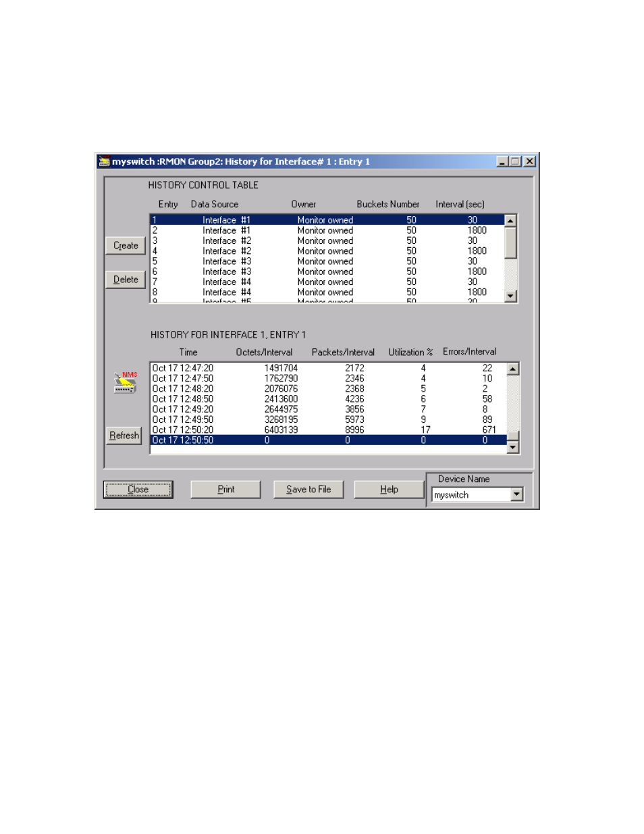Click the Create button
This screenshot has height=834, width=644.
tap(126, 246)
